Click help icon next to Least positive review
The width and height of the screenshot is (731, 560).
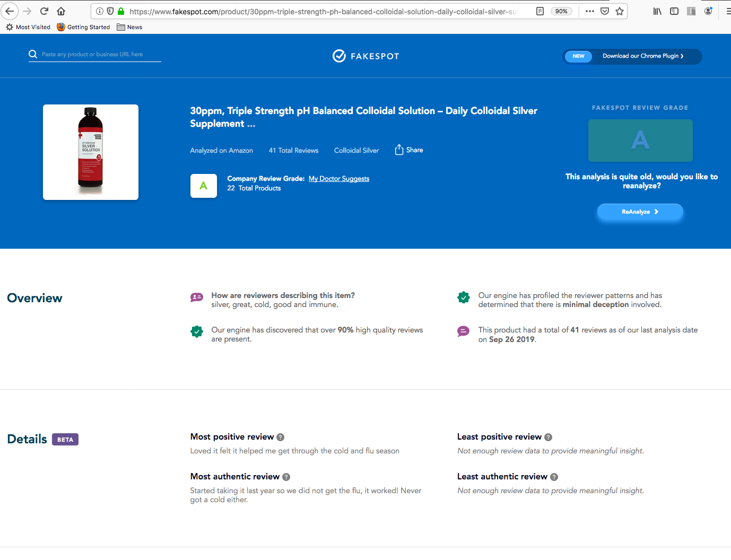pyautogui.click(x=549, y=437)
